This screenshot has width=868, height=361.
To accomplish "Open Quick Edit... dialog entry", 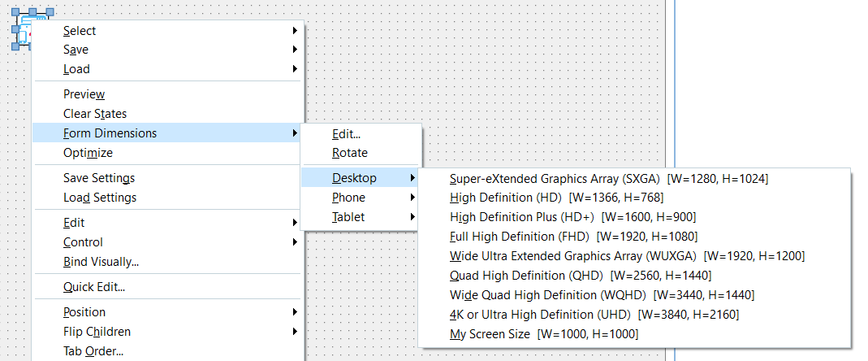I will (168, 287).
